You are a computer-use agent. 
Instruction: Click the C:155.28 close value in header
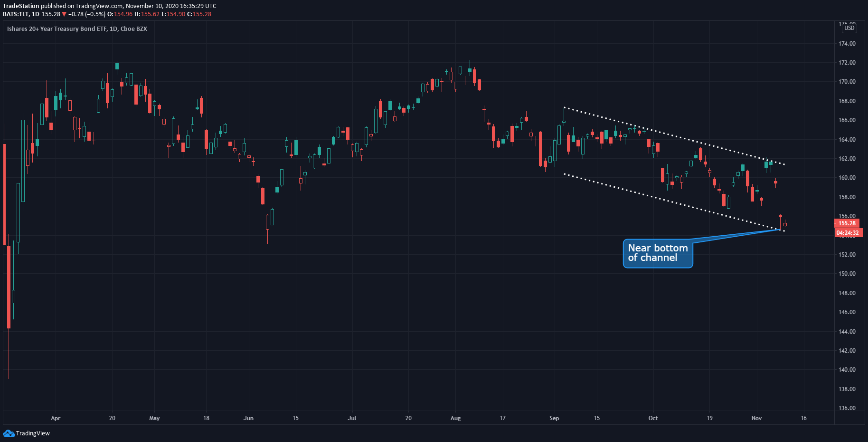(199, 14)
